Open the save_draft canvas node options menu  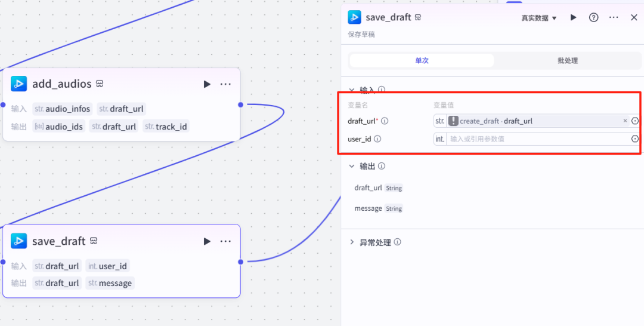[x=225, y=241]
